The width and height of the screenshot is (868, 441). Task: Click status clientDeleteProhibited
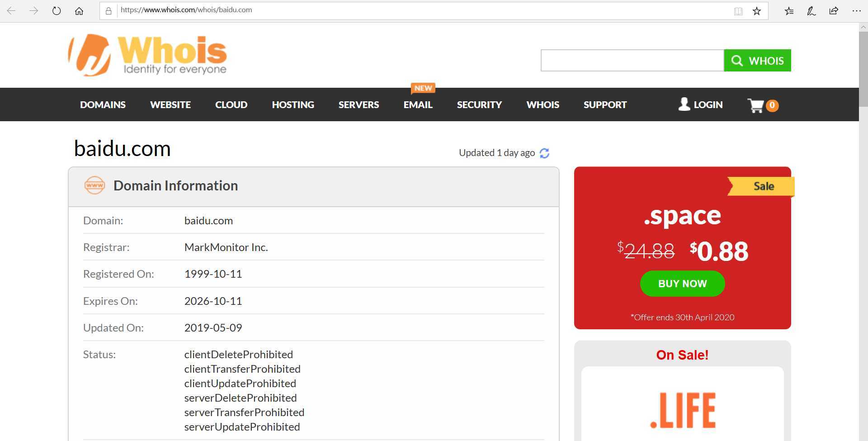coord(239,355)
